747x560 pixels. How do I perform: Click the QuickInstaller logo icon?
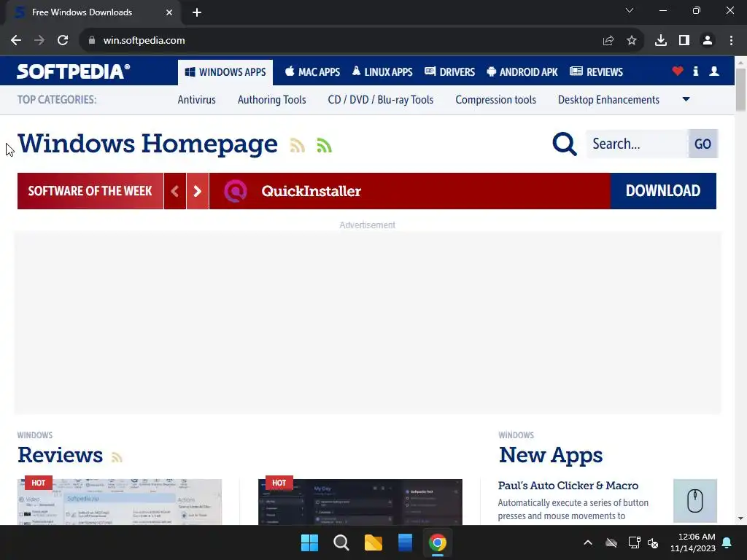click(236, 192)
